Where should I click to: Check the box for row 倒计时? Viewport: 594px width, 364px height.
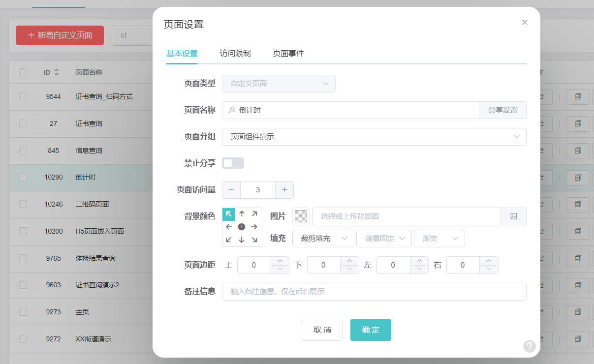23,177
